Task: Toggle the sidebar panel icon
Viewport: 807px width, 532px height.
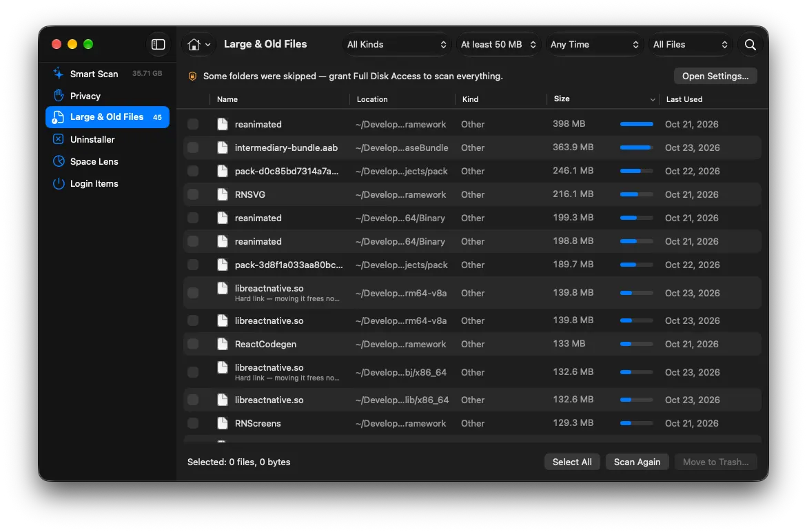Action: click(x=158, y=44)
